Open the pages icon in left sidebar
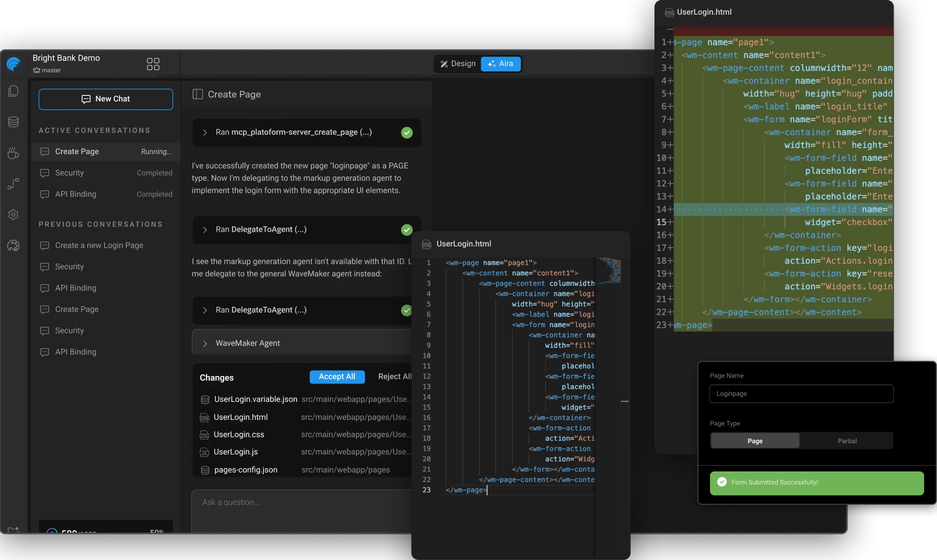The height and width of the screenshot is (560, 937). point(13,91)
